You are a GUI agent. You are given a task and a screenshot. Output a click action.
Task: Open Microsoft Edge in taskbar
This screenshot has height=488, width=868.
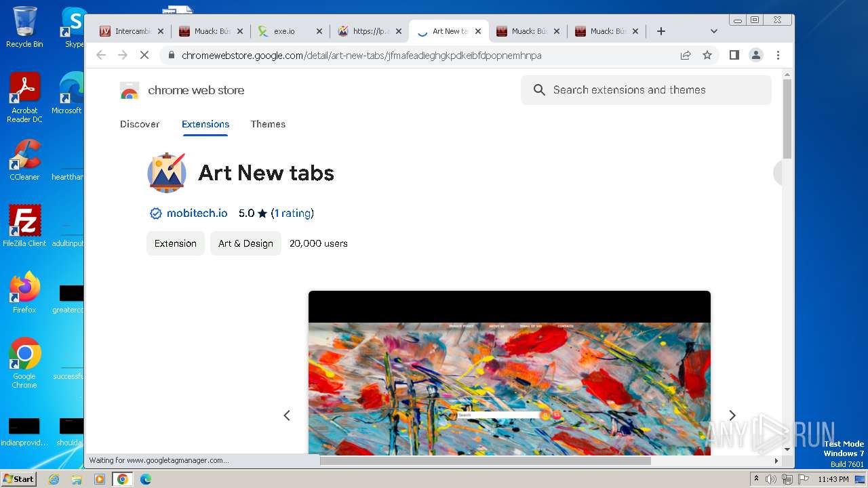(145, 479)
